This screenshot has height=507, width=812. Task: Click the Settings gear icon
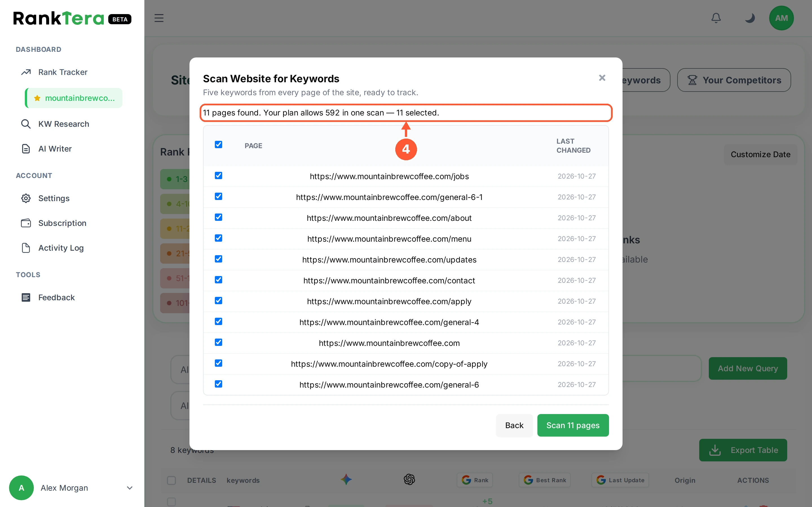[x=26, y=198]
